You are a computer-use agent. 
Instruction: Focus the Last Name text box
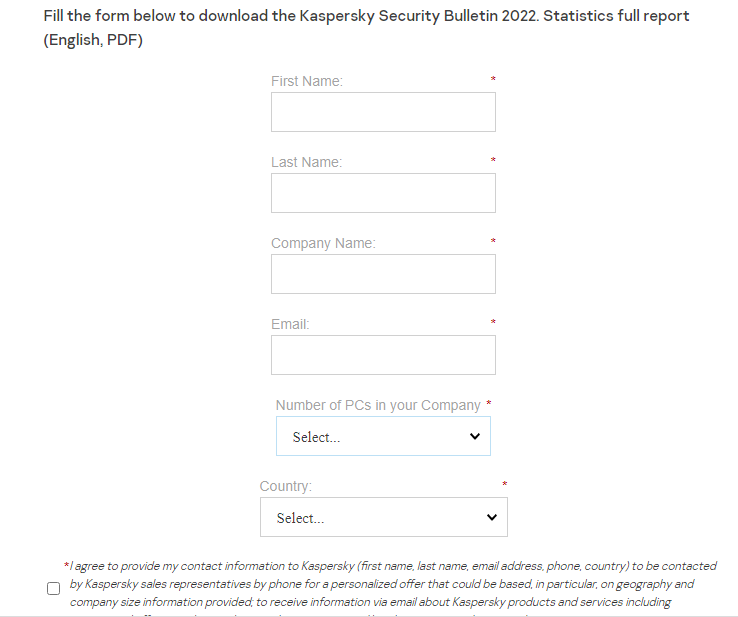coord(383,193)
